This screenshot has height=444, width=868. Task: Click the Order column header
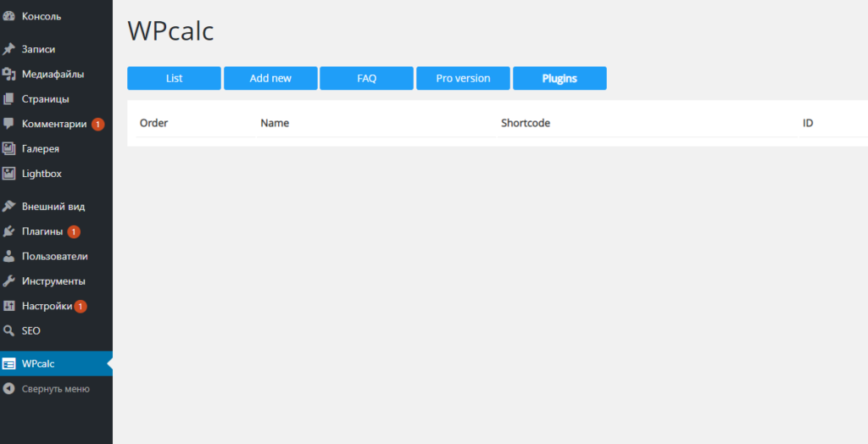tap(154, 123)
